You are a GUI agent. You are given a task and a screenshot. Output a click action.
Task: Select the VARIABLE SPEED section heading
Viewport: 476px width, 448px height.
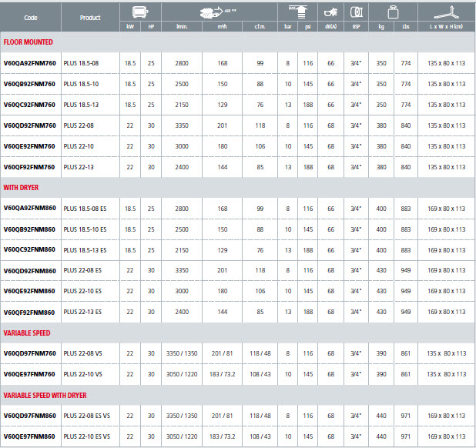(27, 333)
